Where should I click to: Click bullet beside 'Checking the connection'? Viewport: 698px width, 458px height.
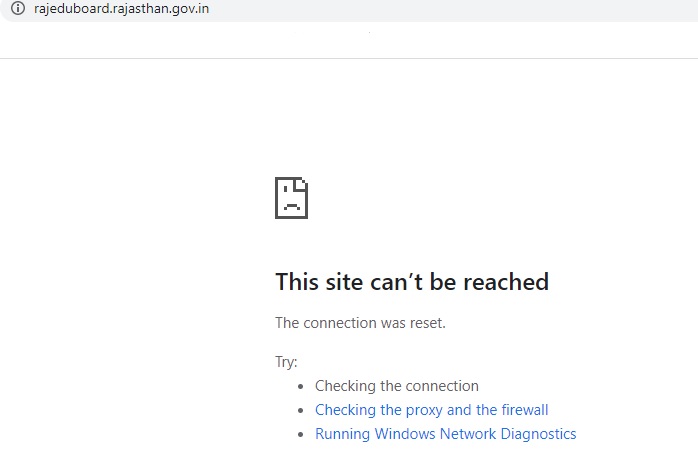301,386
